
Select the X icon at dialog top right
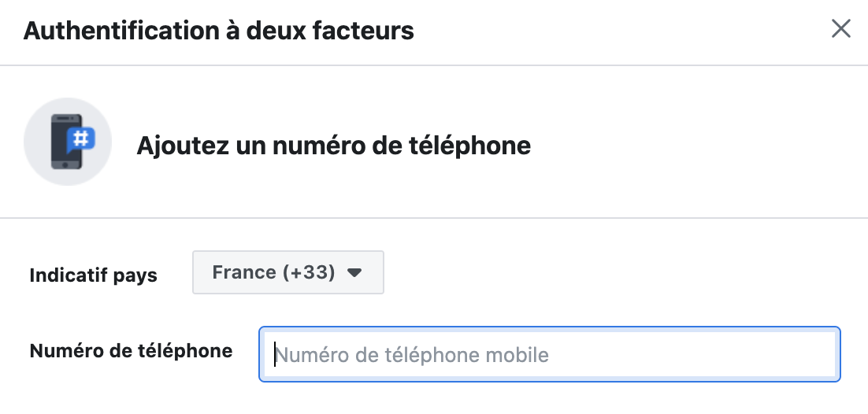point(841,29)
